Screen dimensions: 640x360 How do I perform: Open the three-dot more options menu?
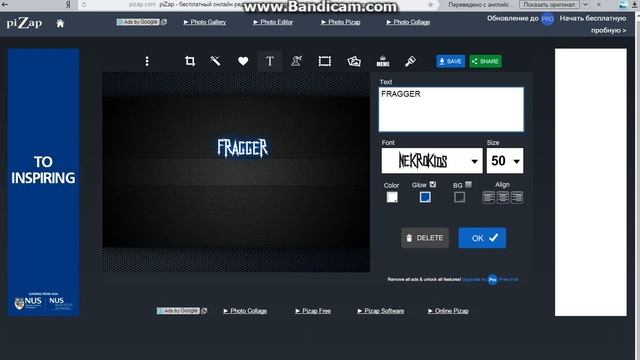147,61
